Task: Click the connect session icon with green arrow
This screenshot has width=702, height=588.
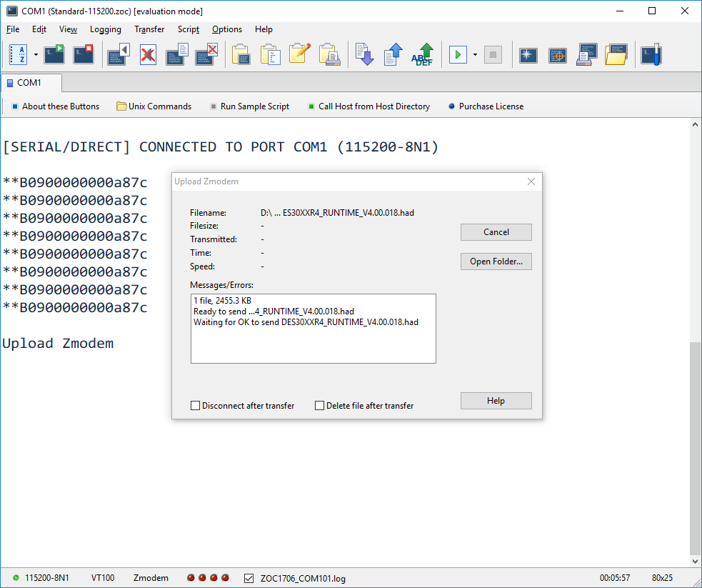Action: pos(54,55)
